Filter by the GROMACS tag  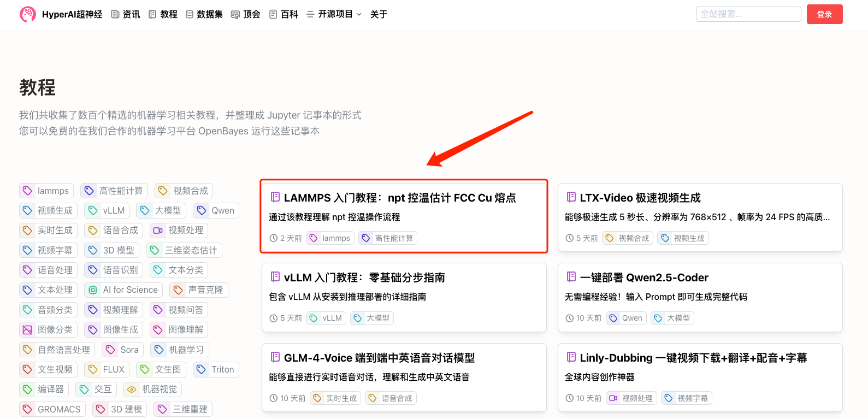coord(52,409)
